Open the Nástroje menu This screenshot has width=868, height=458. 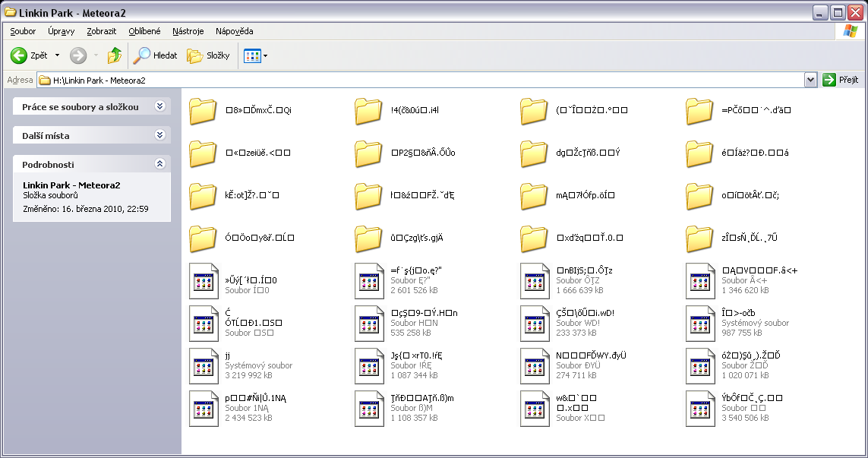188,31
